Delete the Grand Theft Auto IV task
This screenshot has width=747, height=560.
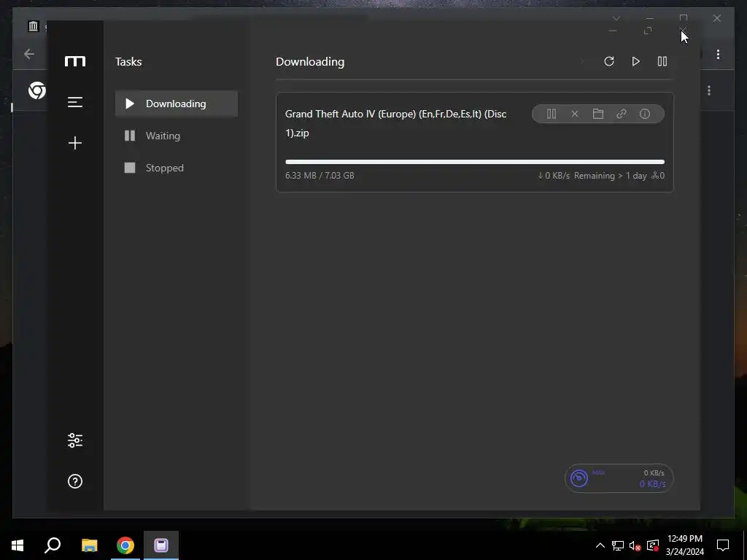(x=575, y=114)
